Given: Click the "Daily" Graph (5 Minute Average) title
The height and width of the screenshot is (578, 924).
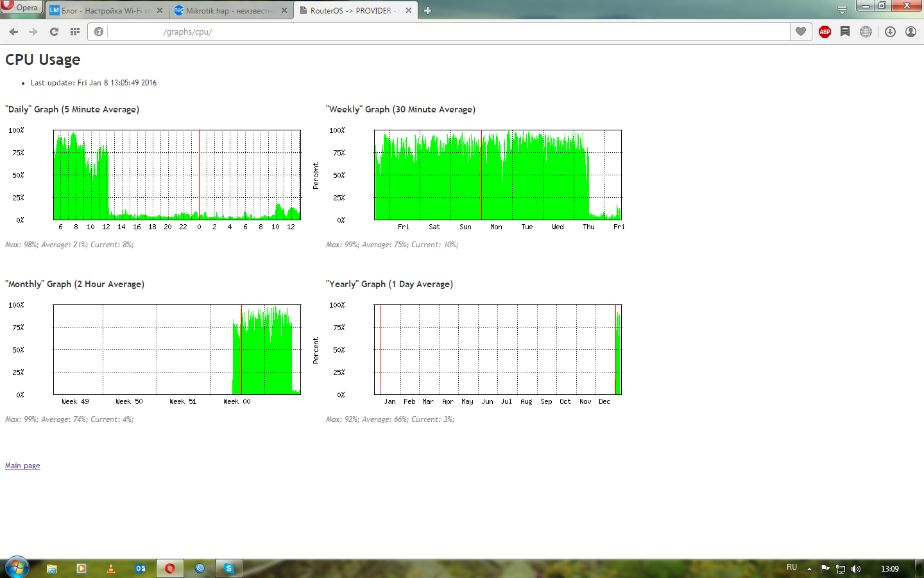Looking at the screenshot, I should (73, 110).
